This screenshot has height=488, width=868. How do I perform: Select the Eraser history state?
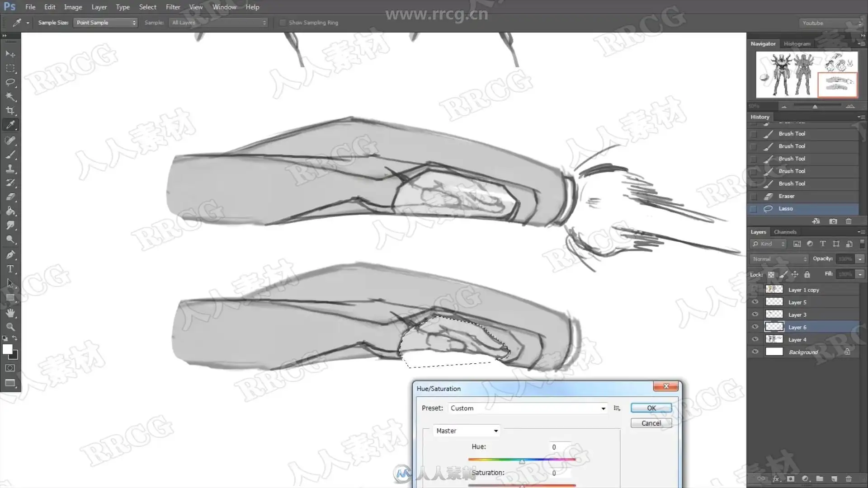pos(786,196)
